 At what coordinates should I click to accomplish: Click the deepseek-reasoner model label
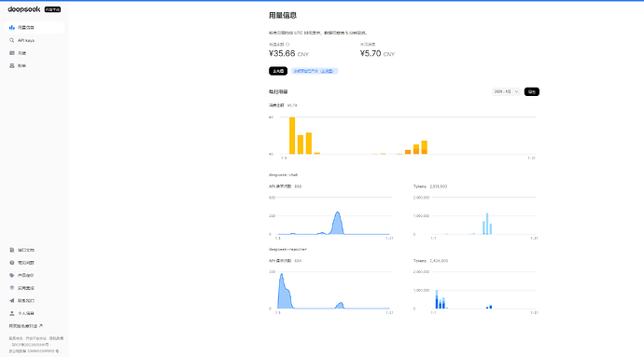[287, 249]
